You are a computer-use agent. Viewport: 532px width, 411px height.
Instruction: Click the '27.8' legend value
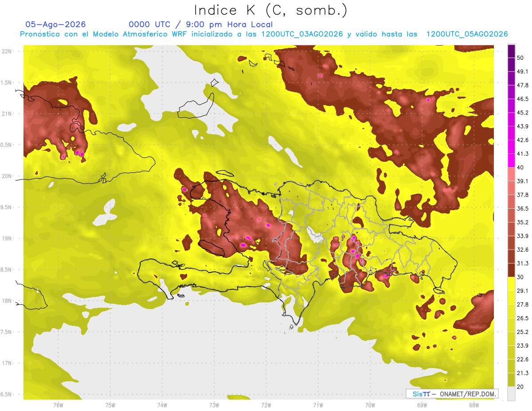(523, 304)
